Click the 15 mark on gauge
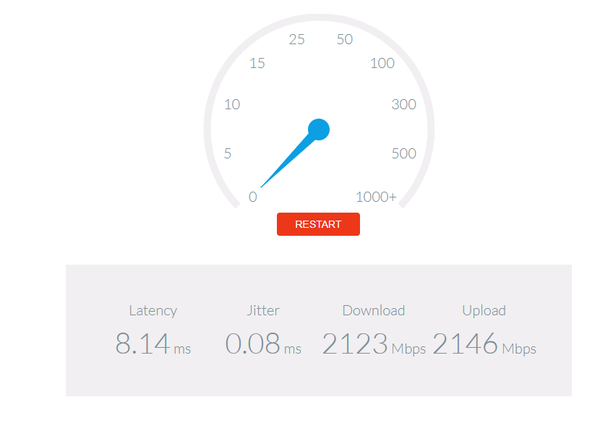This screenshot has width=600, height=426. (x=257, y=63)
